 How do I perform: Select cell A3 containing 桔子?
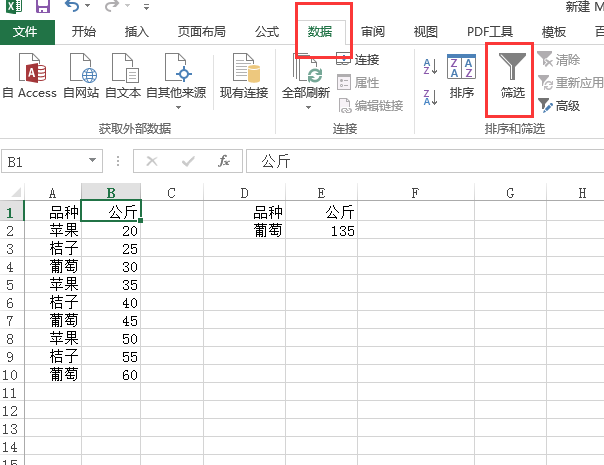point(53,248)
